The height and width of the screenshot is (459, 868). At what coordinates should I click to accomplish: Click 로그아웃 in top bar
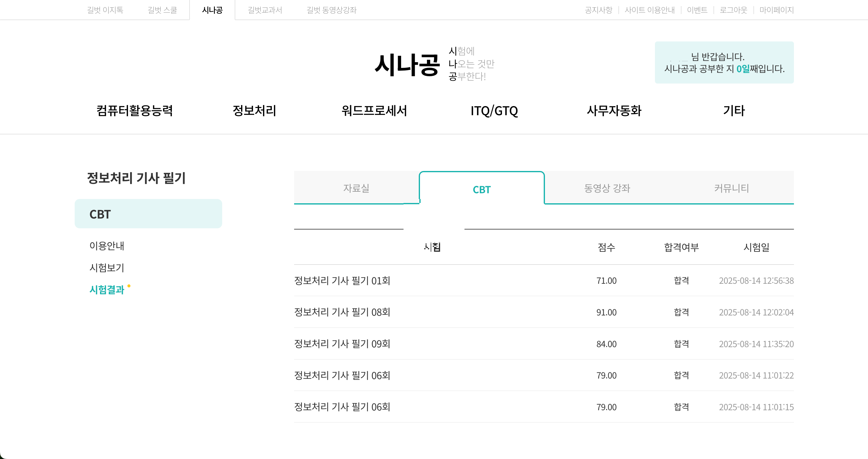pyautogui.click(x=733, y=10)
